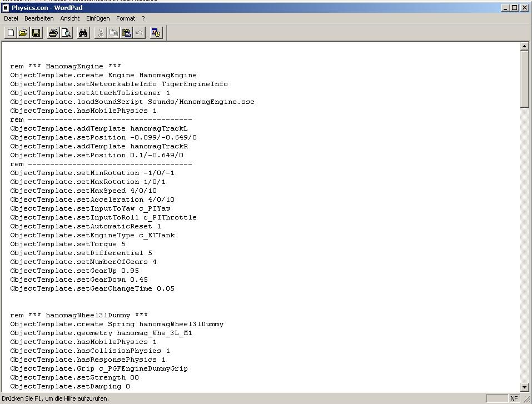Open the ? help menu

[x=143, y=18]
